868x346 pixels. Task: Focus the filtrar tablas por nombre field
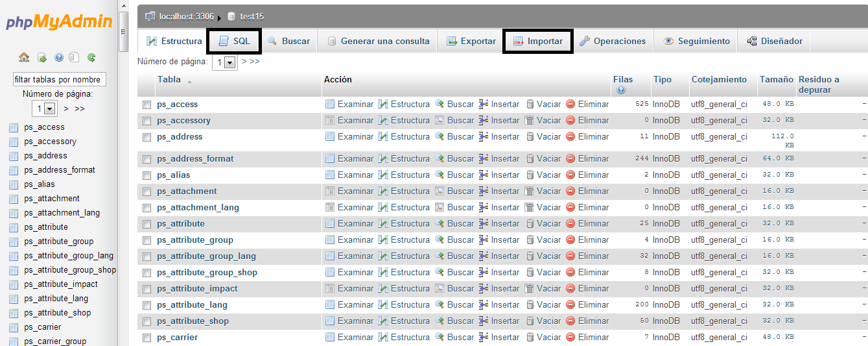pyautogui.click(x=59, y=79)
